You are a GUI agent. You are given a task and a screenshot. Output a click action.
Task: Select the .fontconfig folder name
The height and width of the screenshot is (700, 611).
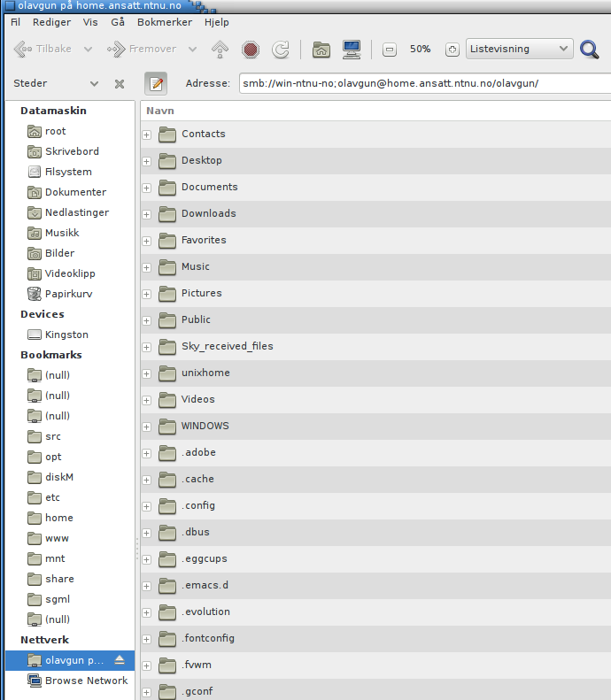pos(208,638)
